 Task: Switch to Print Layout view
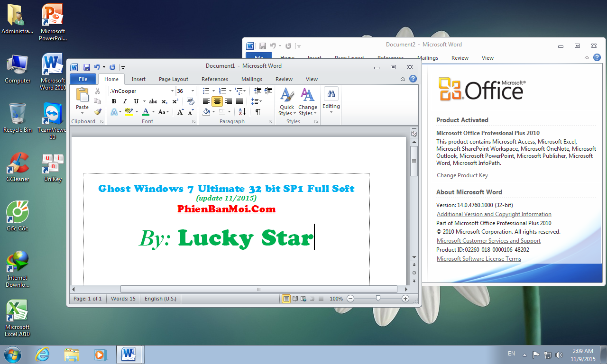coord(286,299)
